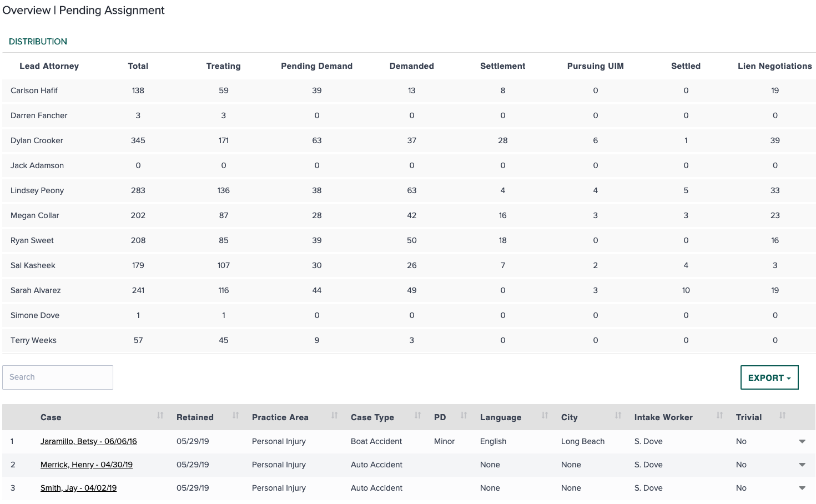Select the Settled column header

[686, 66]
